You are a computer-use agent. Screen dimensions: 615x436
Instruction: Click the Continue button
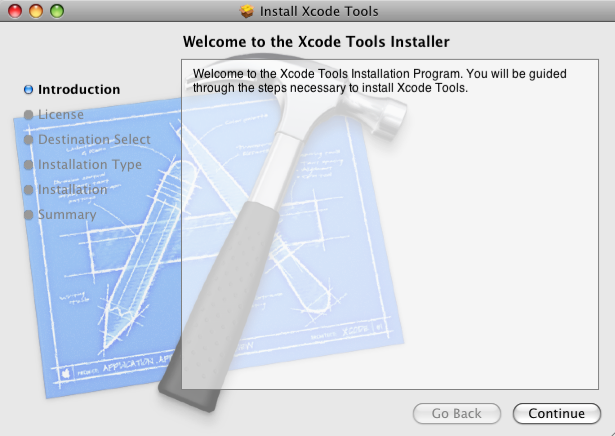[x=556, y=413]
